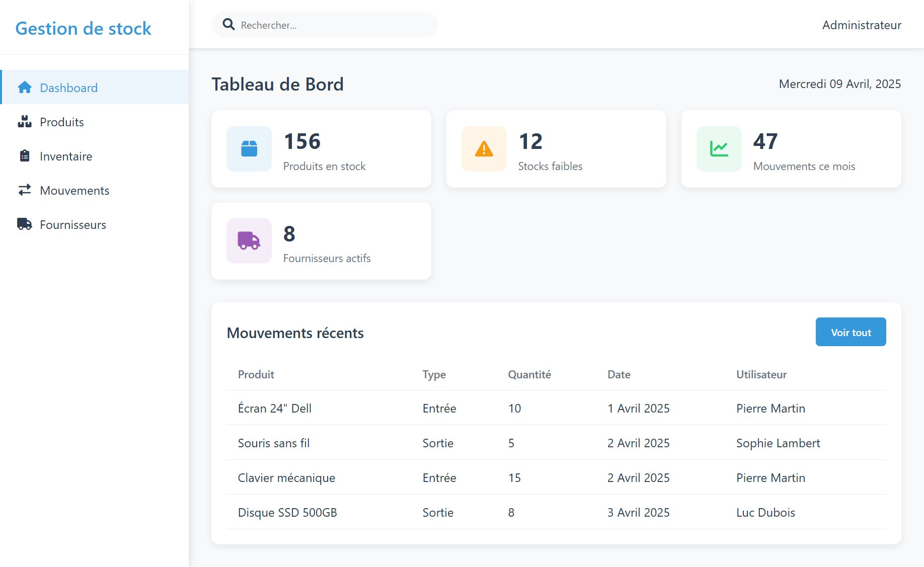Click the magnifying glass search icon
The width and height of the screenshot is (924, 567).
pyautogui.click(x=228, y=25)
